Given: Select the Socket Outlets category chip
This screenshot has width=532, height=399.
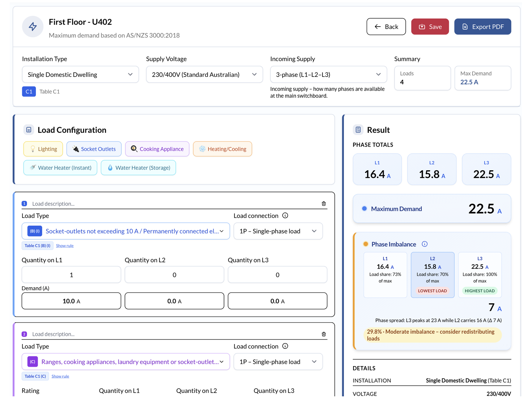Looking at the screenshot, I should (94, 149).
